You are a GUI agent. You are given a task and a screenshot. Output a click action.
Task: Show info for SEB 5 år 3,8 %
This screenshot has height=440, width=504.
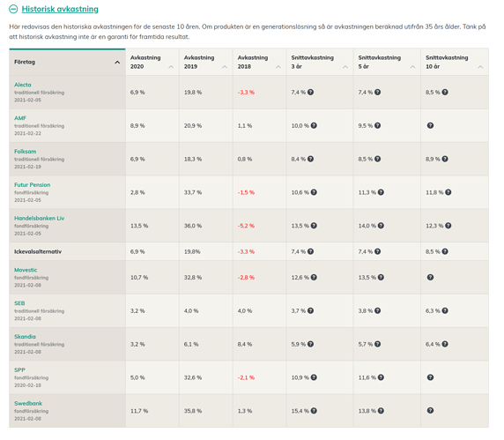point(378,310)
